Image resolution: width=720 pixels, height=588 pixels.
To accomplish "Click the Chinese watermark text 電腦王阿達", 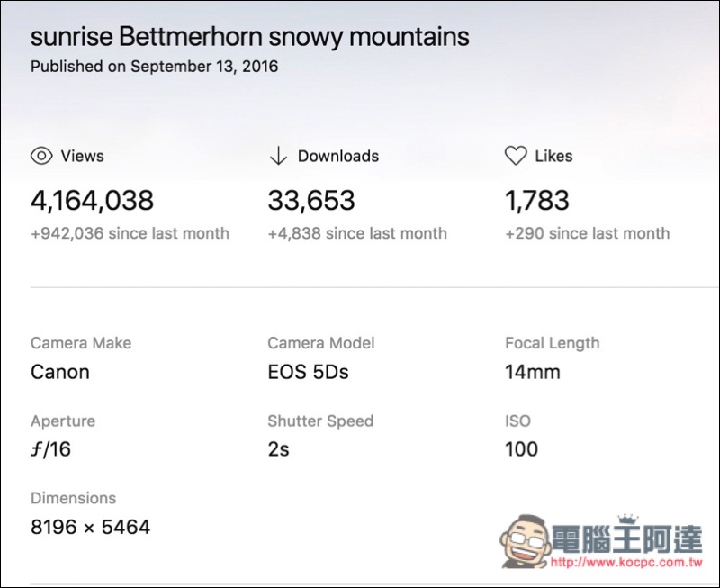I will (x=626, y=538).
